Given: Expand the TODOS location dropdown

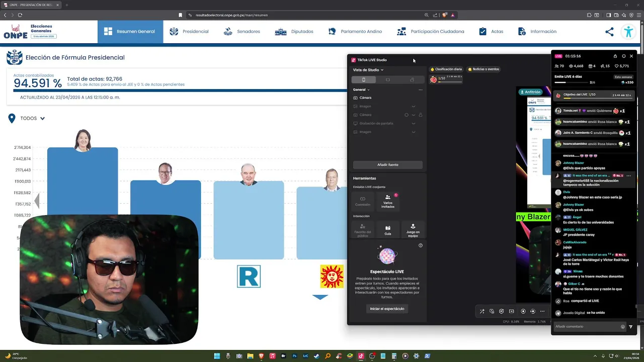Looking at the screenshot, I should (x=42, y=119).
